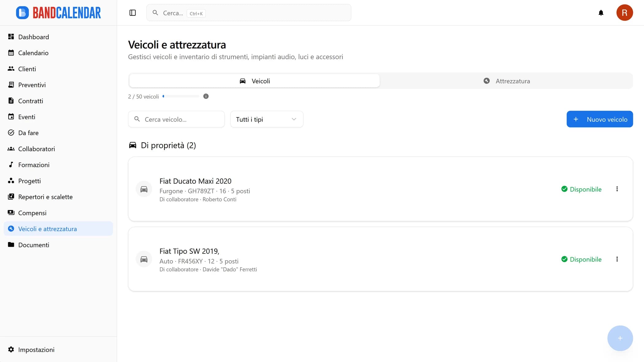This screenshot has height=362, width=644.
Task: Toggle the sidebar collapse icon
Action: (132, 13)
